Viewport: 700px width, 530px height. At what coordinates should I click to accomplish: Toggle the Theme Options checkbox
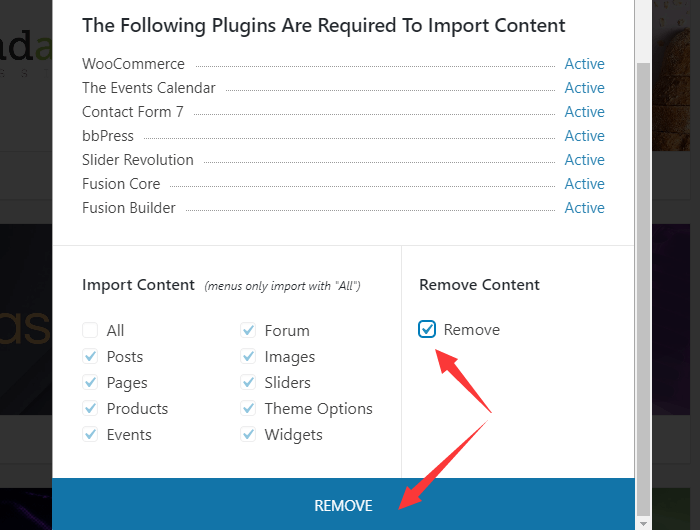point(248,409)
